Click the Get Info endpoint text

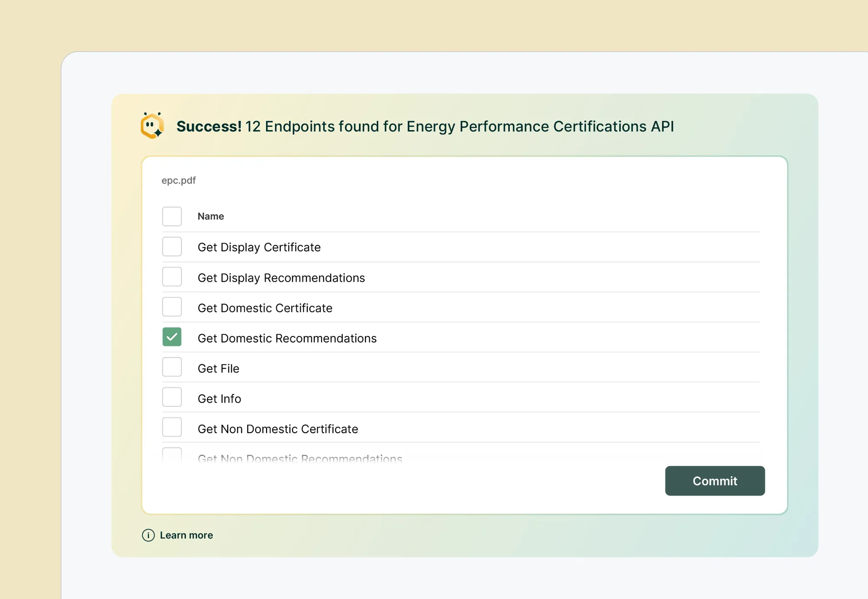pos(219,399)
